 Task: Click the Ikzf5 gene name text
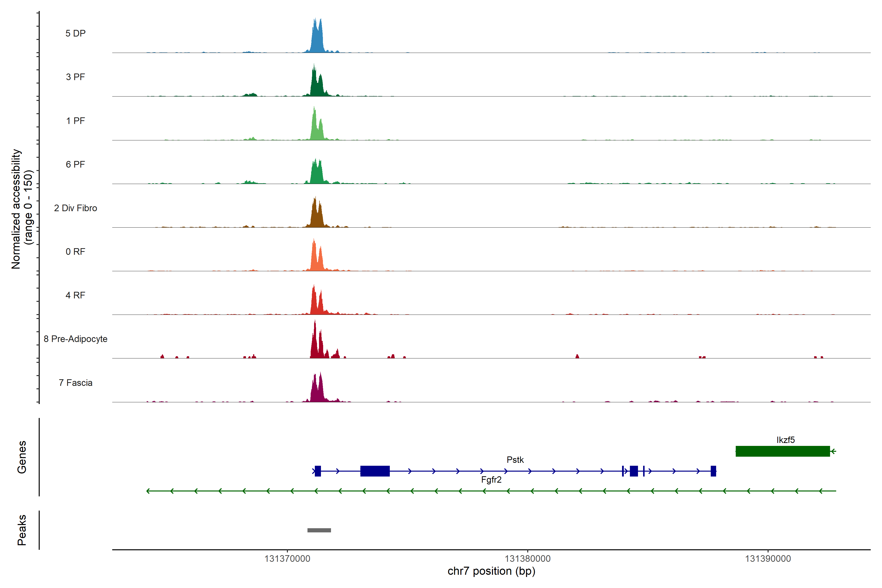[x=786, y=440]
